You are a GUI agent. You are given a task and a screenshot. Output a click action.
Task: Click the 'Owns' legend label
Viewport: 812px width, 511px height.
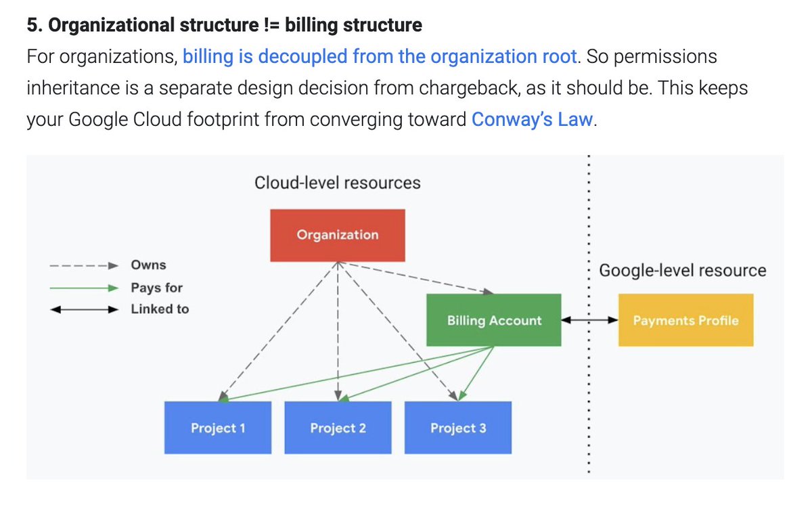point(148,265)
